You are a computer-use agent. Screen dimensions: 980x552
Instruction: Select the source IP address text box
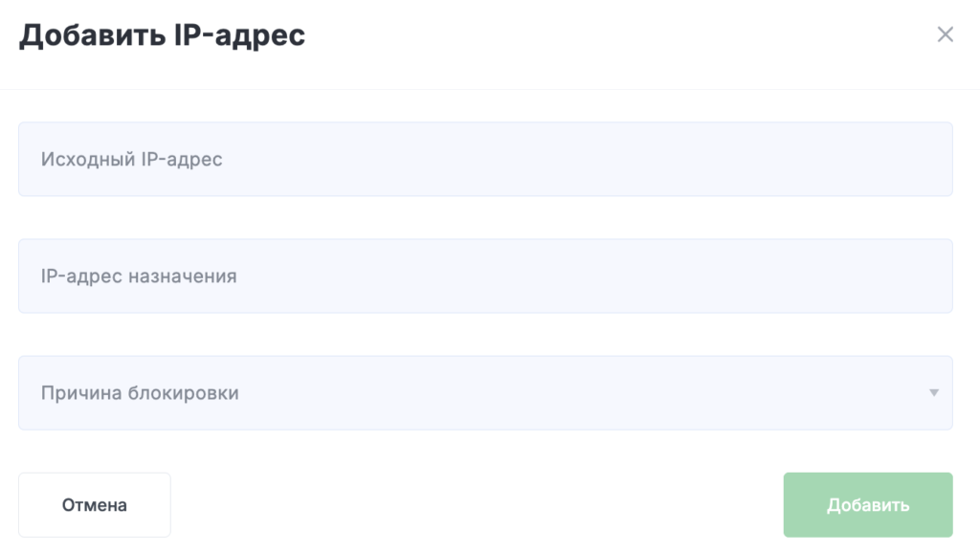[x=485, y=159]
